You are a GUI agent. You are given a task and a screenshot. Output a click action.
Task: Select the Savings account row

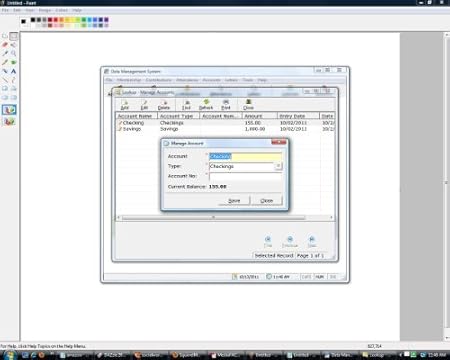(x=225, y=129)
